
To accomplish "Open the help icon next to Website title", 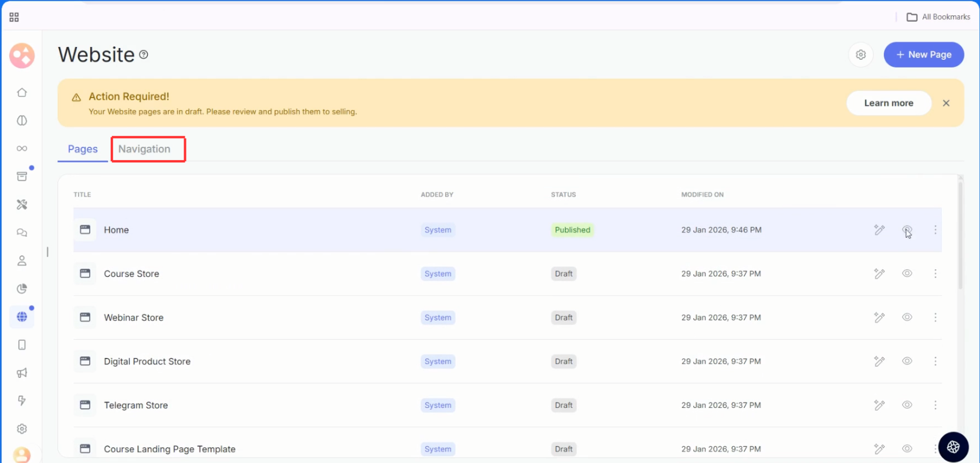I will click(x=144, y=55).
